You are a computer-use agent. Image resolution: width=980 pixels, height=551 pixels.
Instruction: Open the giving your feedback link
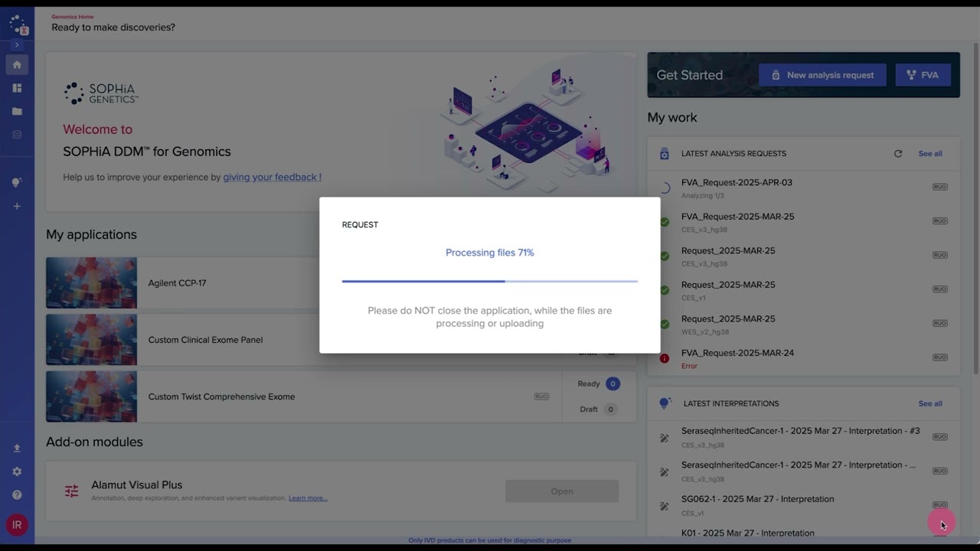(272, 178)
